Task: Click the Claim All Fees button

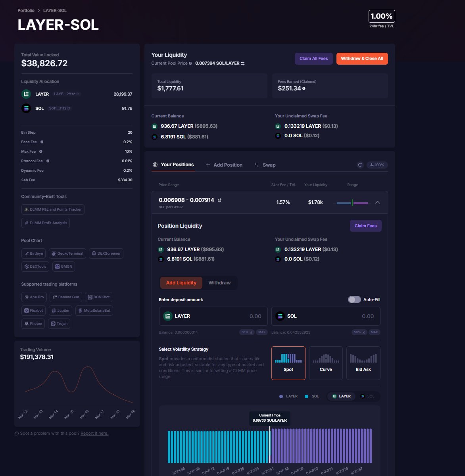Action: [x=314, y=59]
